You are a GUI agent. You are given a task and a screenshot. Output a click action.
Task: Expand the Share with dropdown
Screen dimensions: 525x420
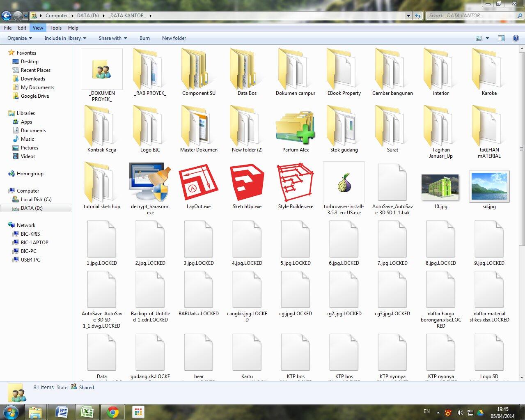click(112, 38)
